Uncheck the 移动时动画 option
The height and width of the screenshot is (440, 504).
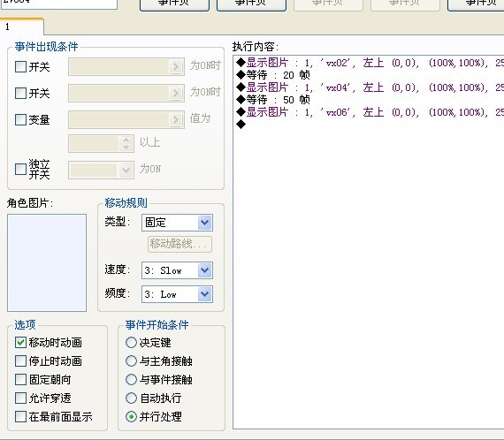[x=20, y=342]
